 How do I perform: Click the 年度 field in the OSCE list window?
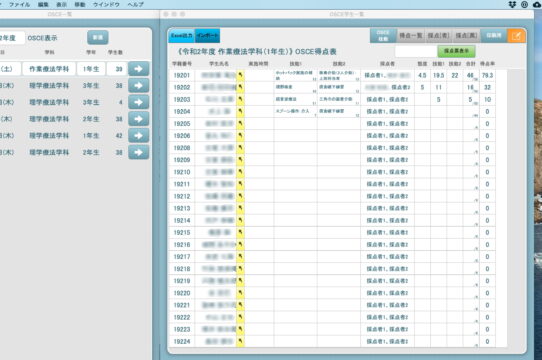(x=12, y=38)
